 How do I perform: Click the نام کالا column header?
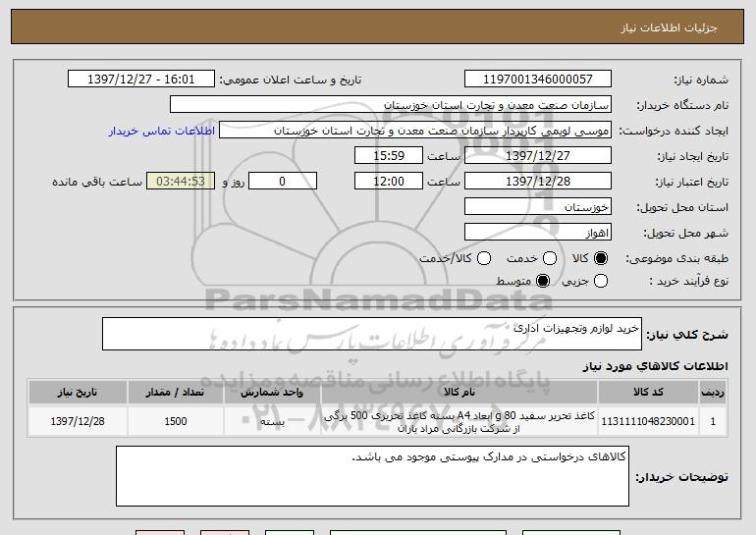click(x=459, y=392)
